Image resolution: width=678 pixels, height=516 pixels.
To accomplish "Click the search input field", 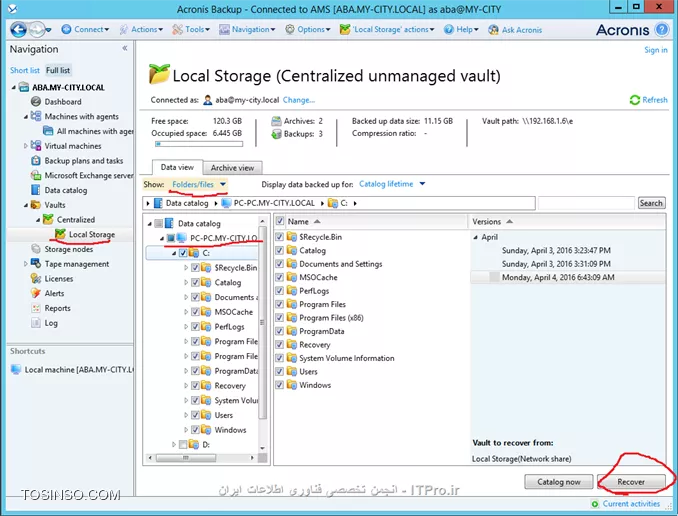I will click(x=587, y=203).
